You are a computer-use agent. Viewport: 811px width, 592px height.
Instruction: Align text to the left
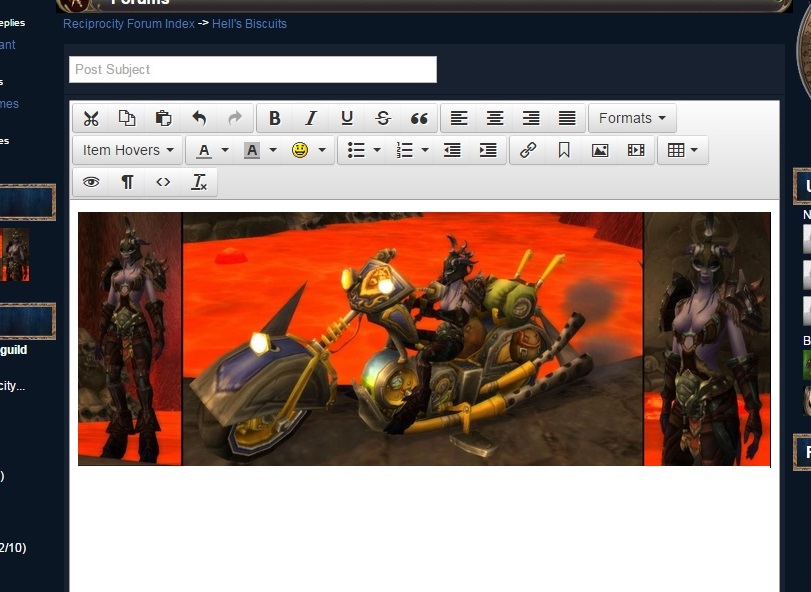click(x=459, y=118)
